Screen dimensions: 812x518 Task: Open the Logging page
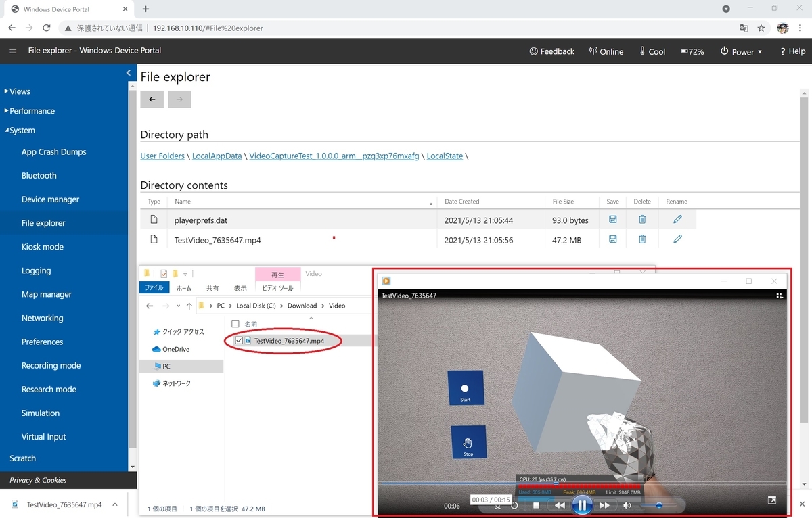click(x=36, y=270)
